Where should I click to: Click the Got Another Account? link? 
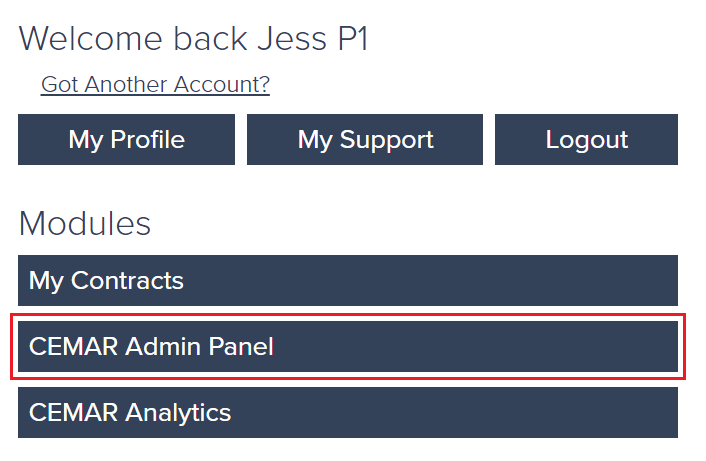click(x=155, y=85)
